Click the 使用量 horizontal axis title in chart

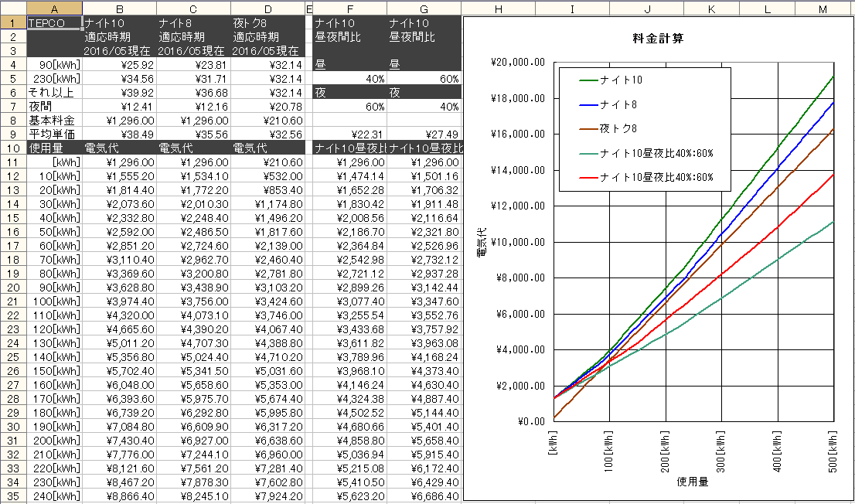693,482
